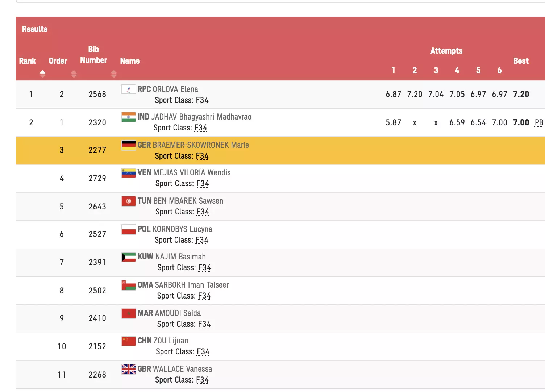Sort by Bib Number column arrows
Image resolution: width=545 pixels, height=392 pixels.
[114, 74]
